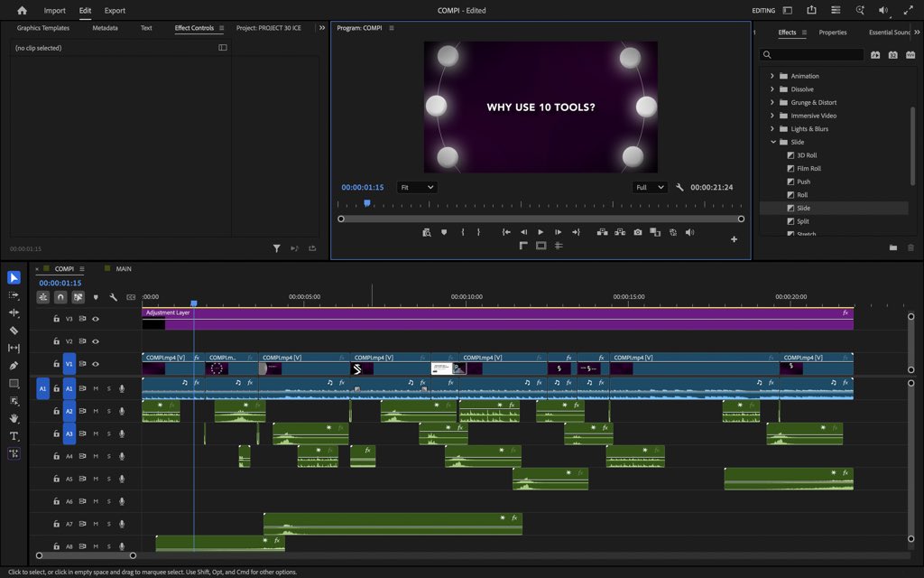Select the Track Select Forward tool

tap(14, 295)
